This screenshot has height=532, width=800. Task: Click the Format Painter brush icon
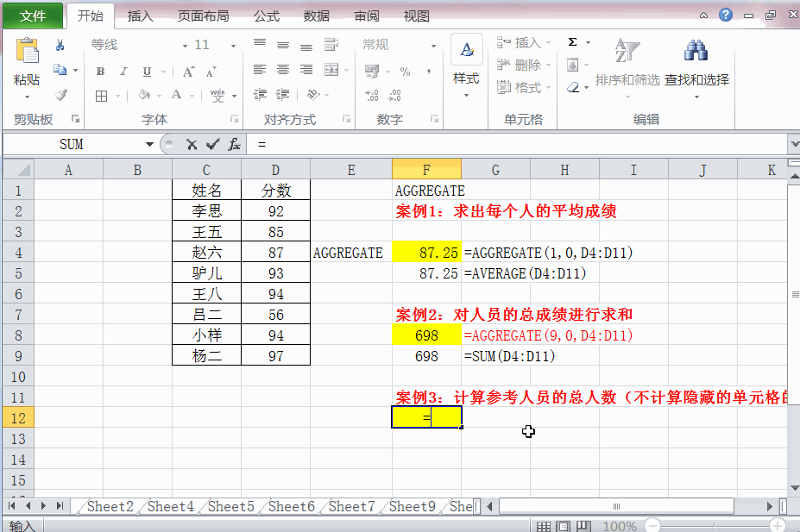point(60,96)
